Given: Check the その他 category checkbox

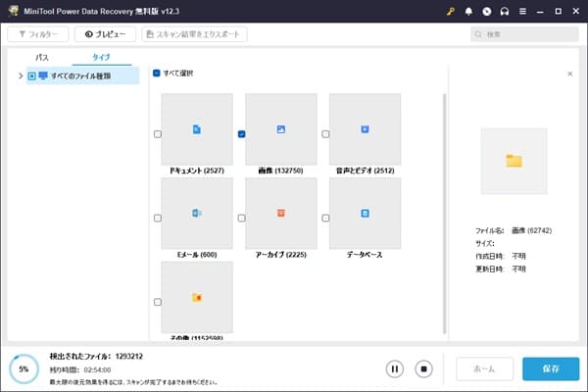Looking at the screenshot, I should 158,302.
